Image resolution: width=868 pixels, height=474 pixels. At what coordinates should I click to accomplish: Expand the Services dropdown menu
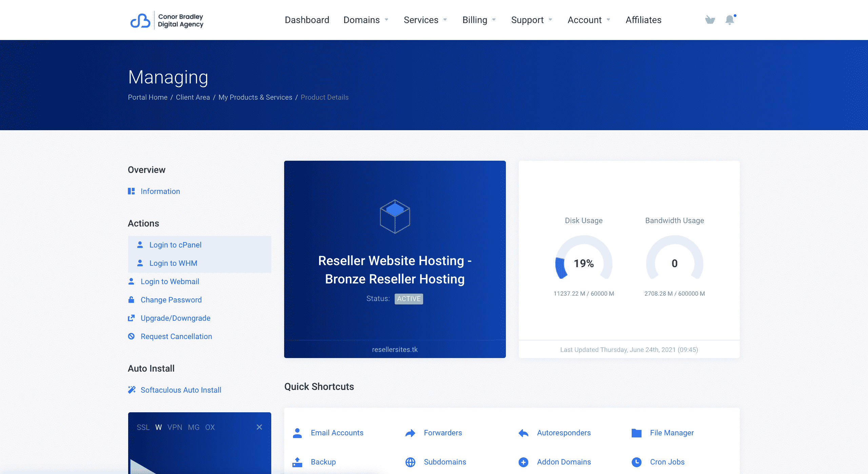tap(426, 20)
